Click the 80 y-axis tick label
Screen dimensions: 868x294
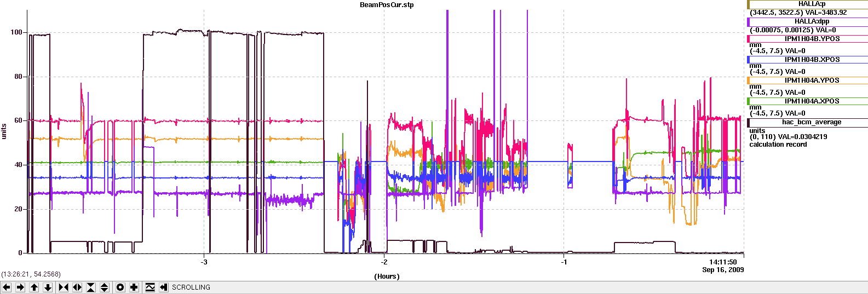19,77
